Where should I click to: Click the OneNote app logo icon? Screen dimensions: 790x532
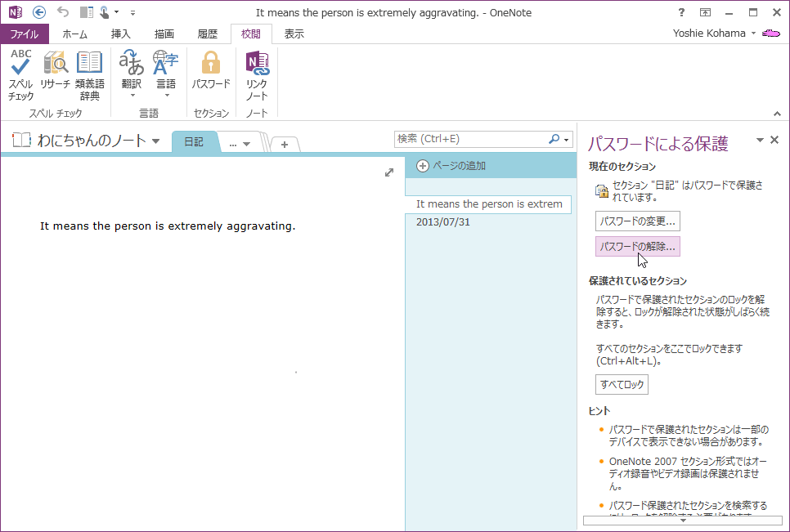pos(16,12)
